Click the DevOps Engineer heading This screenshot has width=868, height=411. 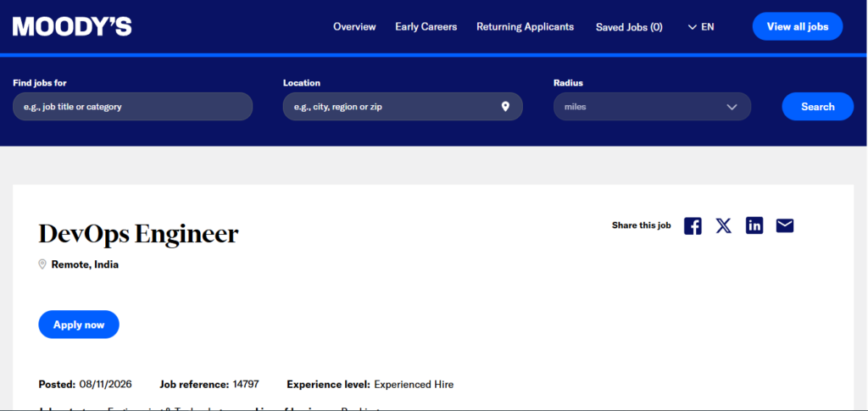coord(138,234)
